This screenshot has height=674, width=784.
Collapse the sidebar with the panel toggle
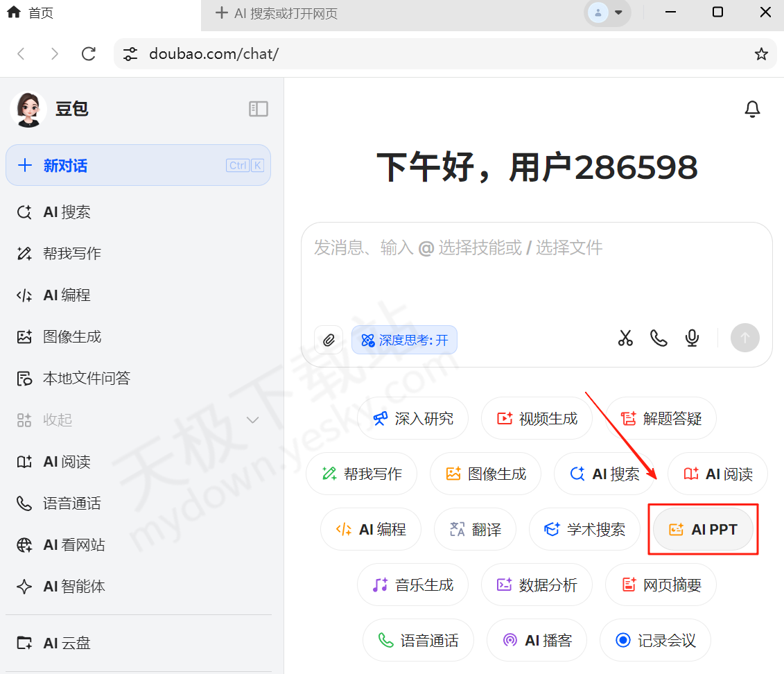point(258,109)
